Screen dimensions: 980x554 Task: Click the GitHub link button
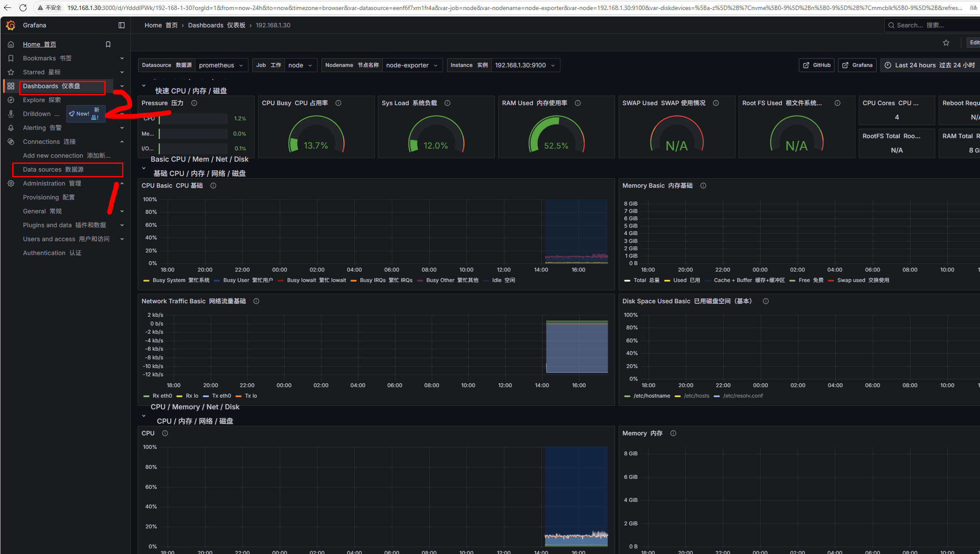(x=817, y=65)
